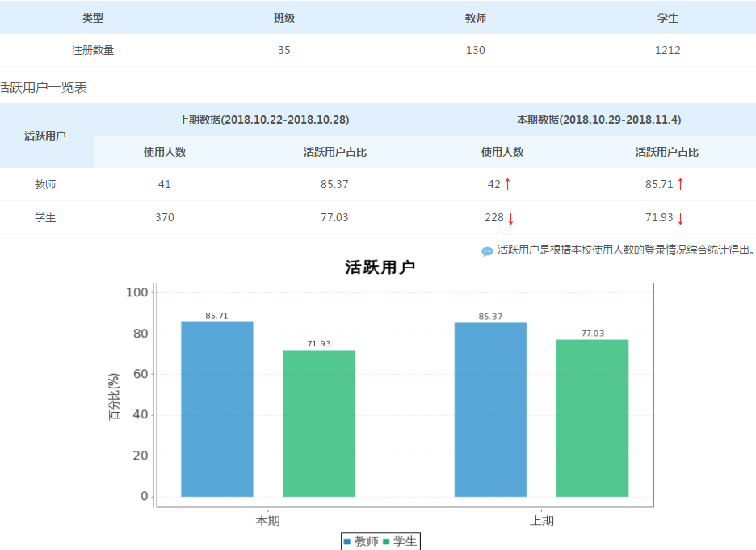
Task: Click the 学生 registered count 1212
Action: point(667,50)
